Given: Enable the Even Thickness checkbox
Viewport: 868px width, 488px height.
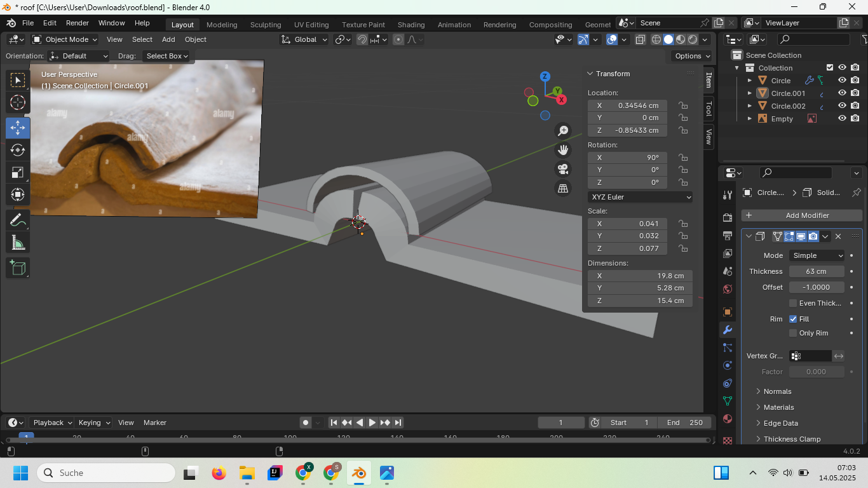Looking at the screenshot, I should pos(793,303).
